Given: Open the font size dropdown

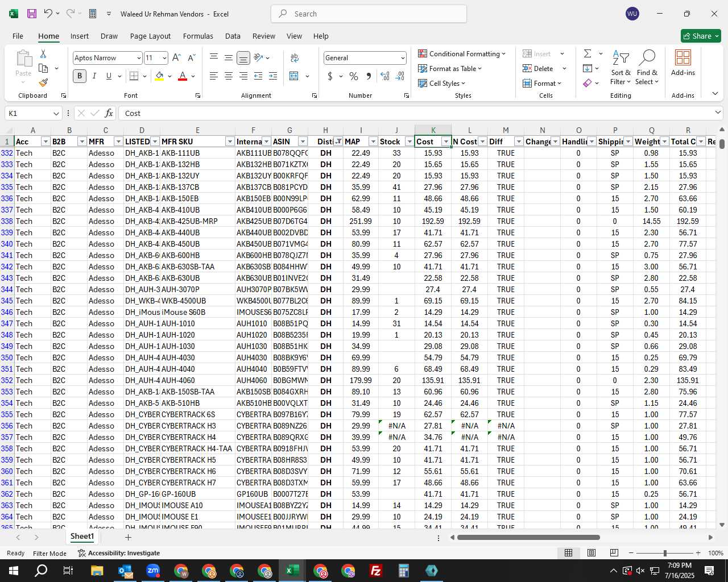Looking at the screenshot, I should tap(164, 58).
